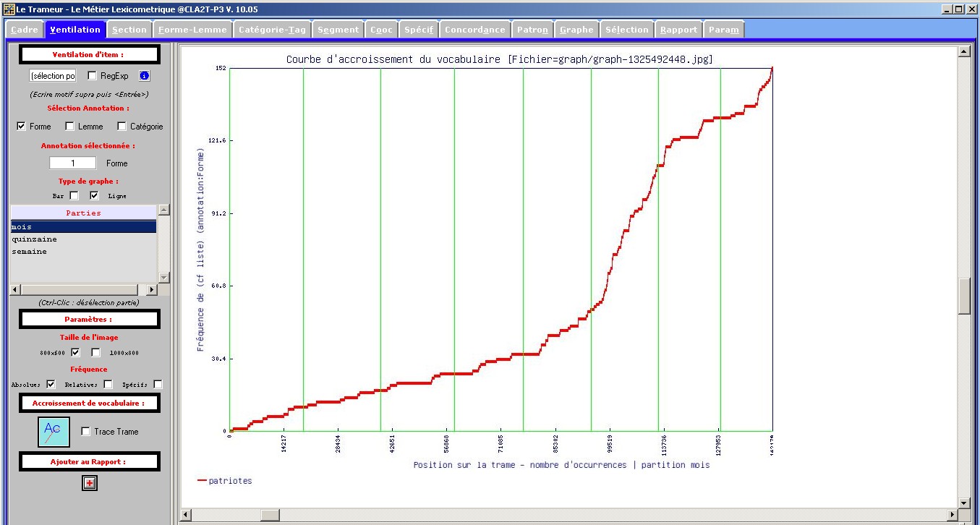
Task: Switch to the Cooc tab
Action: click(381, 29)
